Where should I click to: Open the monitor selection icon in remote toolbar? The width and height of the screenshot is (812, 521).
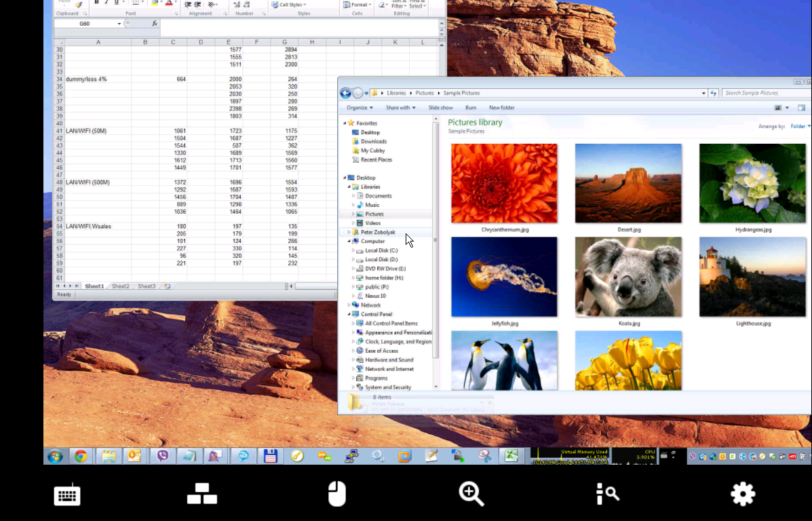pos(202,494)
